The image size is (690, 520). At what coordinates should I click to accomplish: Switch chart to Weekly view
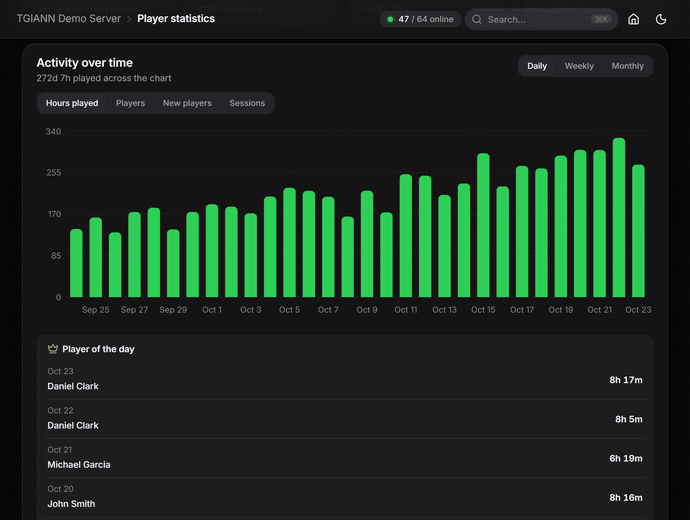(x=579, y=66)
